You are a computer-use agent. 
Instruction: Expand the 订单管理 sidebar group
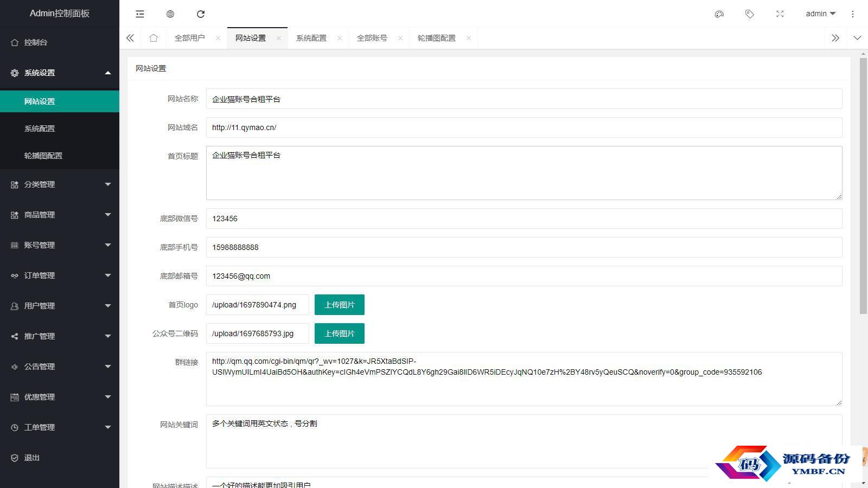point(60,275)
